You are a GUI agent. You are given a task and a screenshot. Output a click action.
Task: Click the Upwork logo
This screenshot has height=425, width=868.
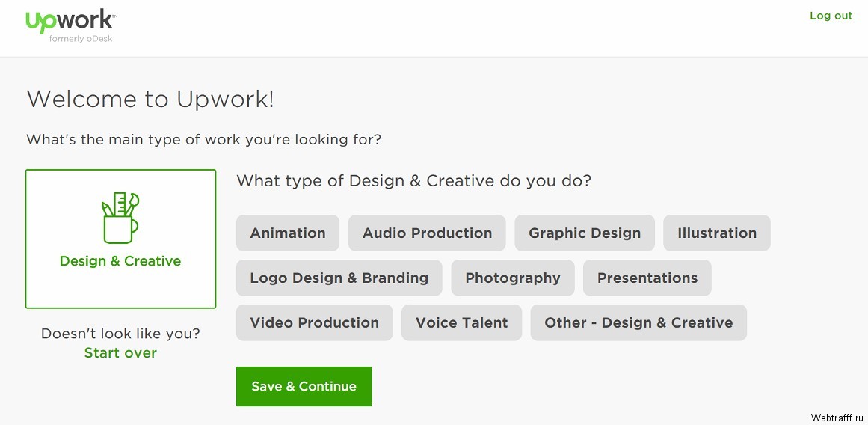[71, 22]
